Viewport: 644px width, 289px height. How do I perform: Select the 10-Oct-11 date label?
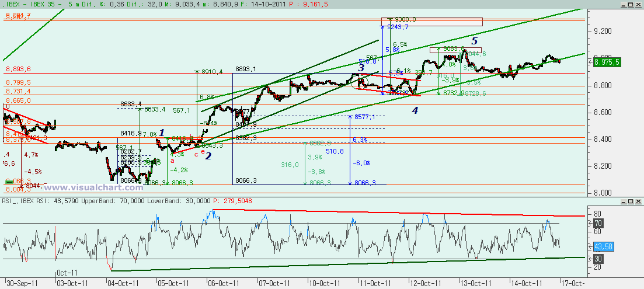point(325,283)
